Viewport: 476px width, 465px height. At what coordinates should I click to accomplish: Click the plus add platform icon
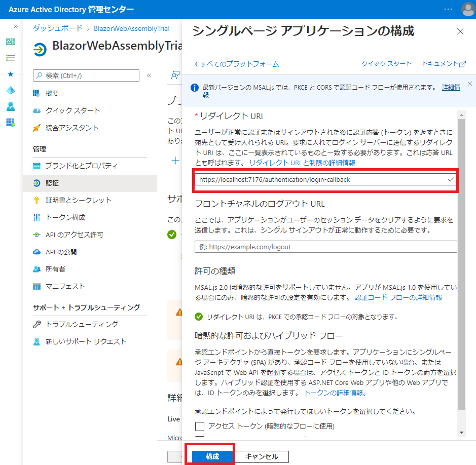tap(175, 161)
